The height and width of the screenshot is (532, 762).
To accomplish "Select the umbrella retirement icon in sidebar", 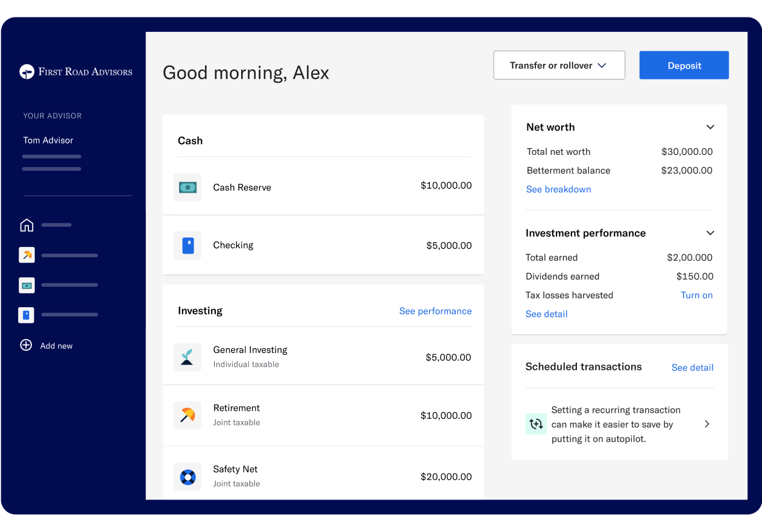I will (27, 255).
